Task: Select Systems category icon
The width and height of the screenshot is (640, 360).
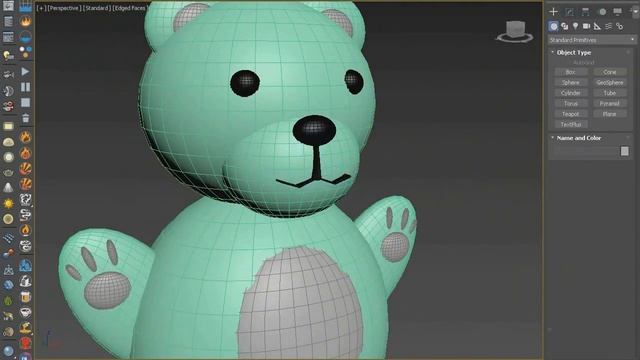Action: click(x=620, y=26)
